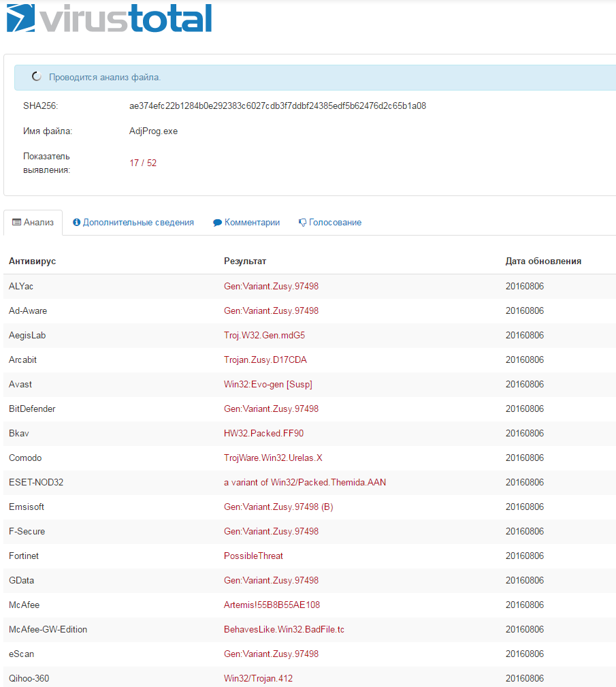Image resolution: width=616 pixels, height=687 pixels.
Task: Click the Анализ tab table icon
Action: [16, 222]
